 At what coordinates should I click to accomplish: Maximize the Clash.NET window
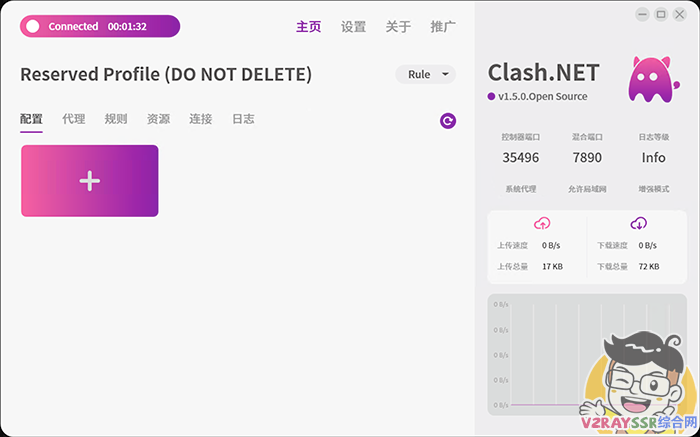coord(661,14)
